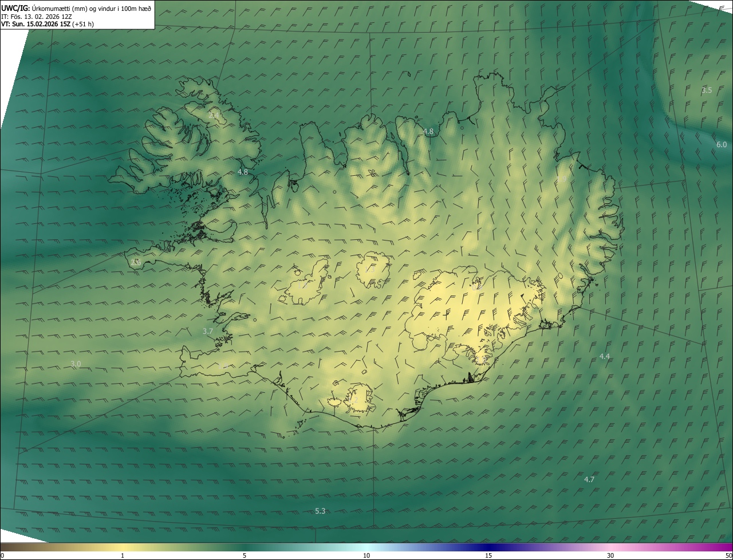Click the map value 3.7
Viewport: 733px width, 560px height.
coord(208,332)
